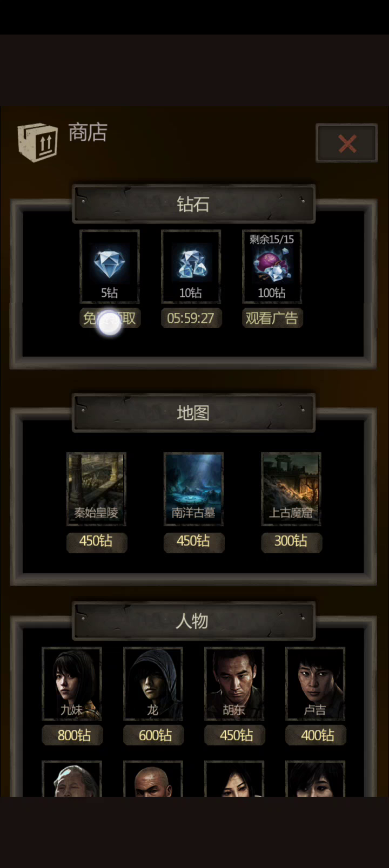
Task: Select the 5钻 single diamond icon
Action: pos(110,266)
